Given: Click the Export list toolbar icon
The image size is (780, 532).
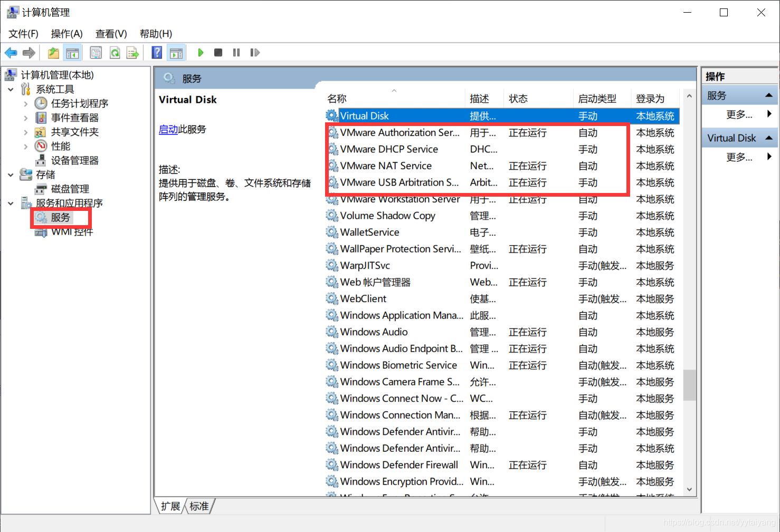Looking at the screenshot, I should (132, 53).
